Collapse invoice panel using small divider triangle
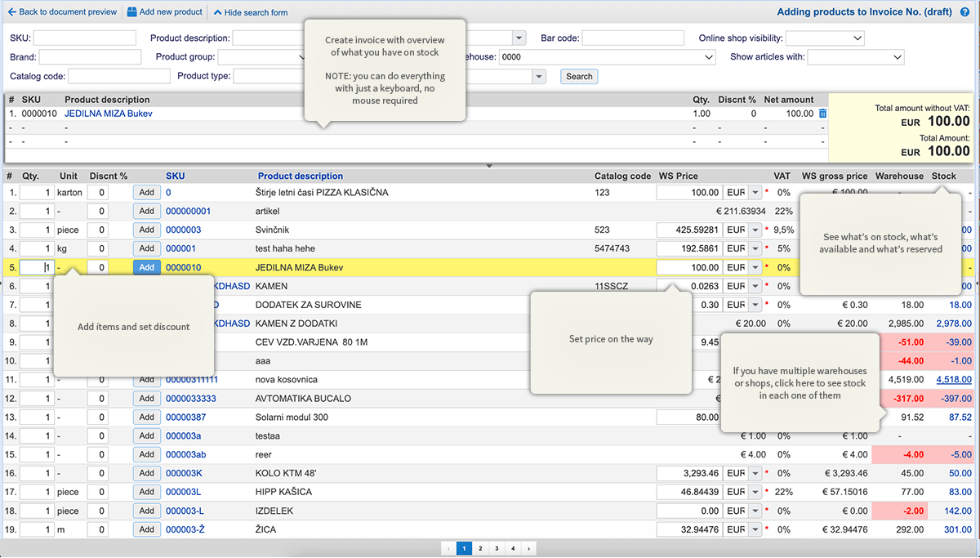 click(489, 166)
